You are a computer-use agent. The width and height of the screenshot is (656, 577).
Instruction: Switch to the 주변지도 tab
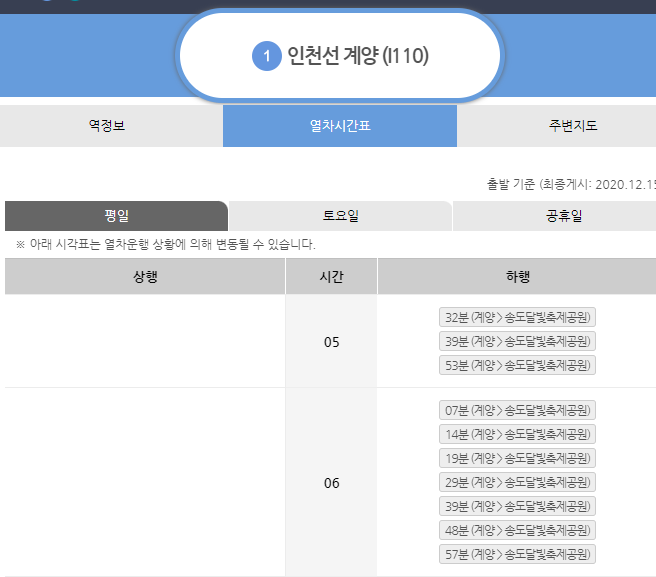(x=557, y=126)
